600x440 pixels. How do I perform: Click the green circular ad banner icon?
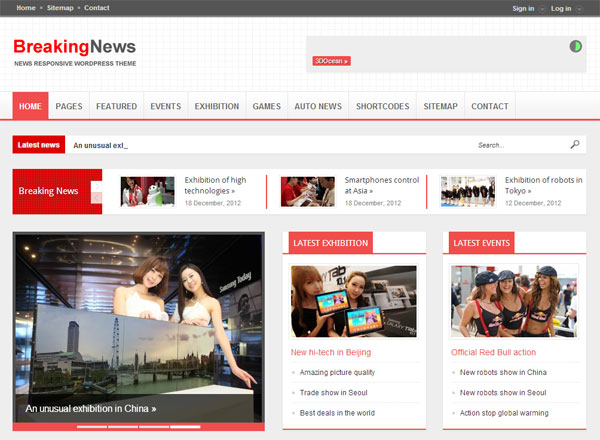[x=576, y=46]
